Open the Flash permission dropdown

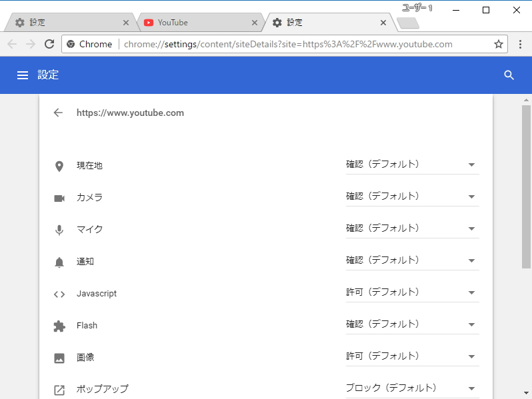click(x=412, y=324)
